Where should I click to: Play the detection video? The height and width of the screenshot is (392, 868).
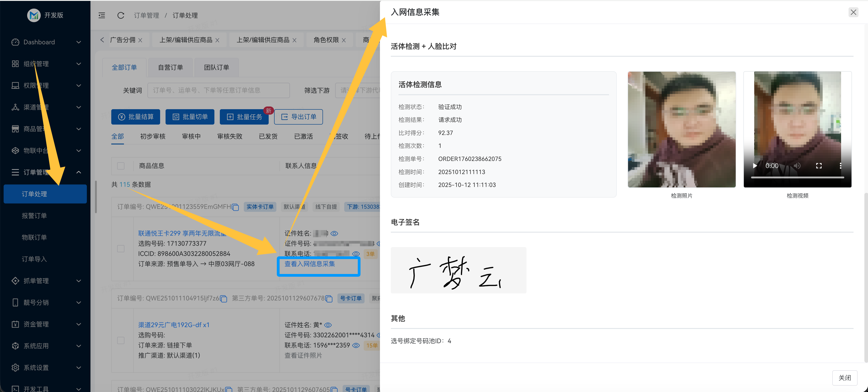755,166
